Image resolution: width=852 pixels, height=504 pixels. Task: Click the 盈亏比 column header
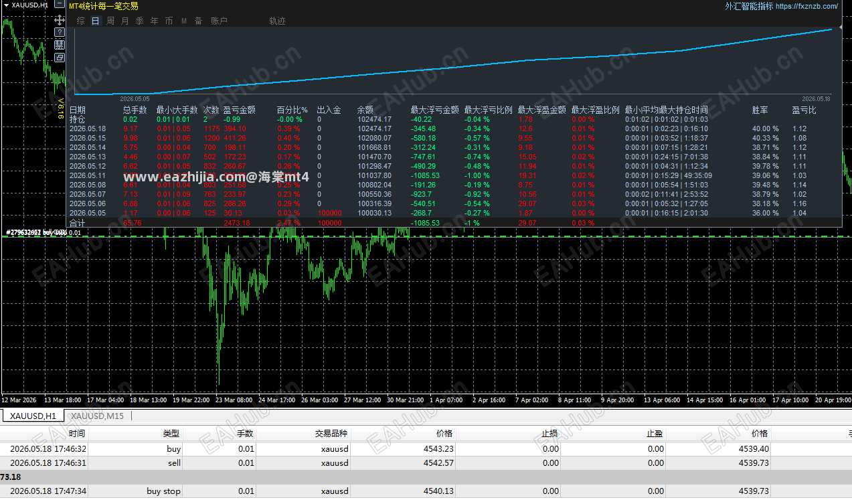804,110
